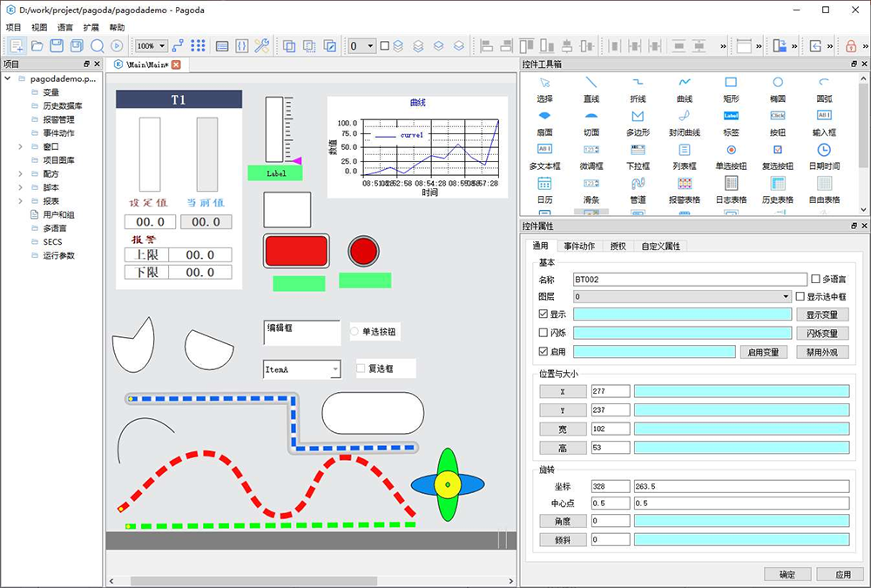Enable the 多语言 checkbox

[815, 280]
